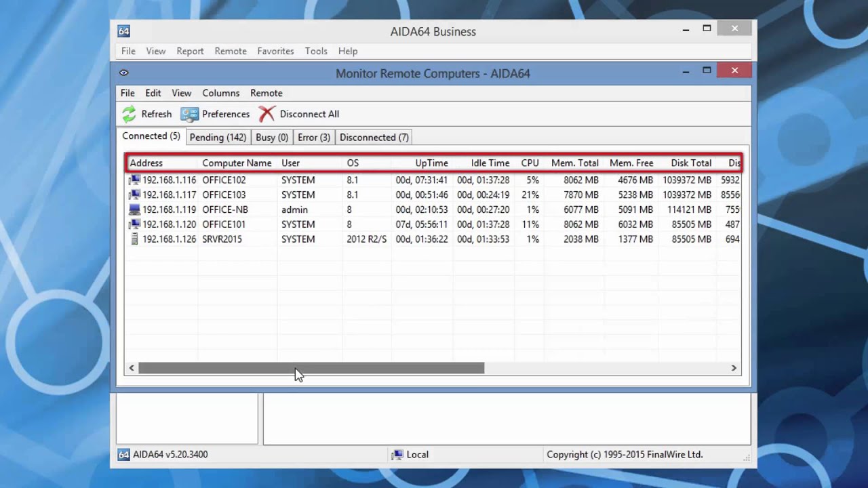Open the Help menu
Screen dimensions: 868x488
(348, 52)
